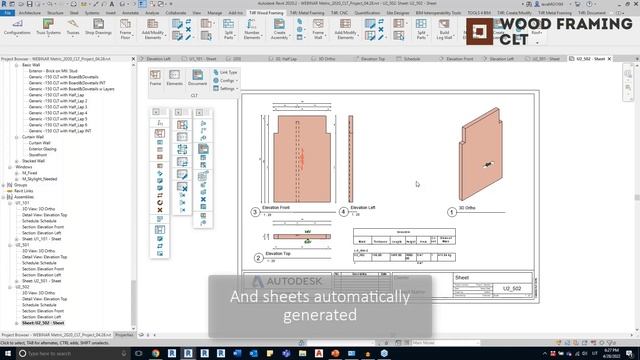Click the 3D Ortho panel thumbnail on sheet

[481, 154]
